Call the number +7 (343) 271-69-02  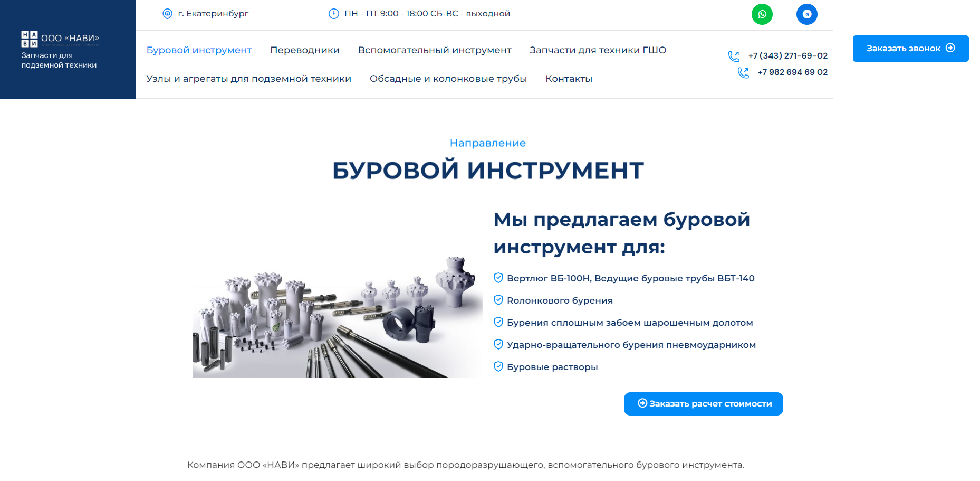(787, 56)
